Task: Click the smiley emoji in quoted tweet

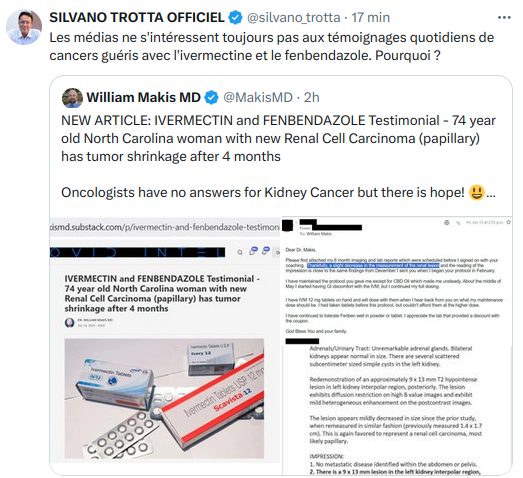Action: point(477,193)
